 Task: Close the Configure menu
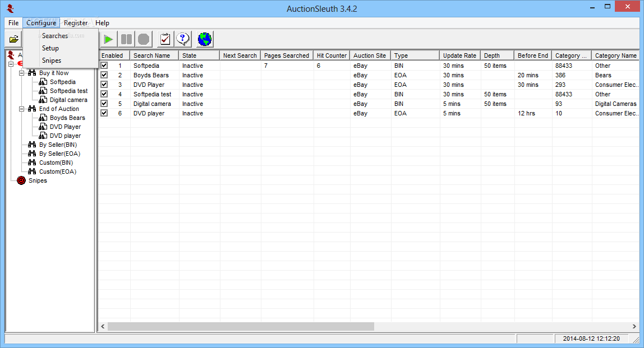41,23
